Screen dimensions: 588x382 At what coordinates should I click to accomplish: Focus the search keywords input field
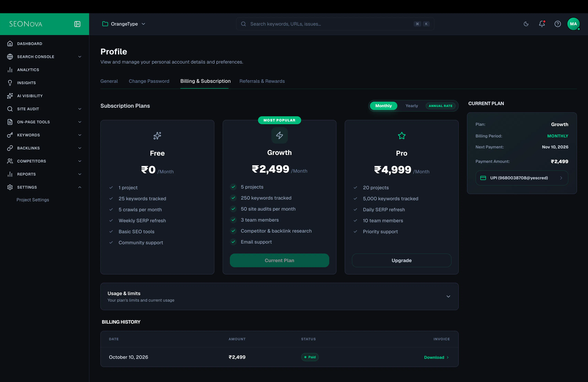tap(335, 24)
